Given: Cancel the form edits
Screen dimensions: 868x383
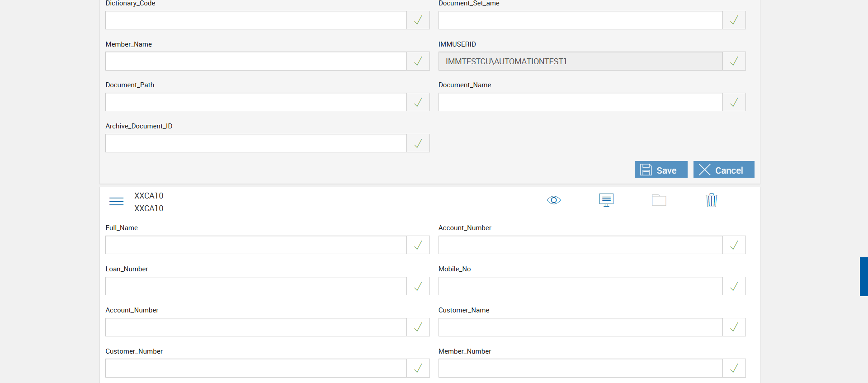Looking at the screenshot, I should click(723, 170).
